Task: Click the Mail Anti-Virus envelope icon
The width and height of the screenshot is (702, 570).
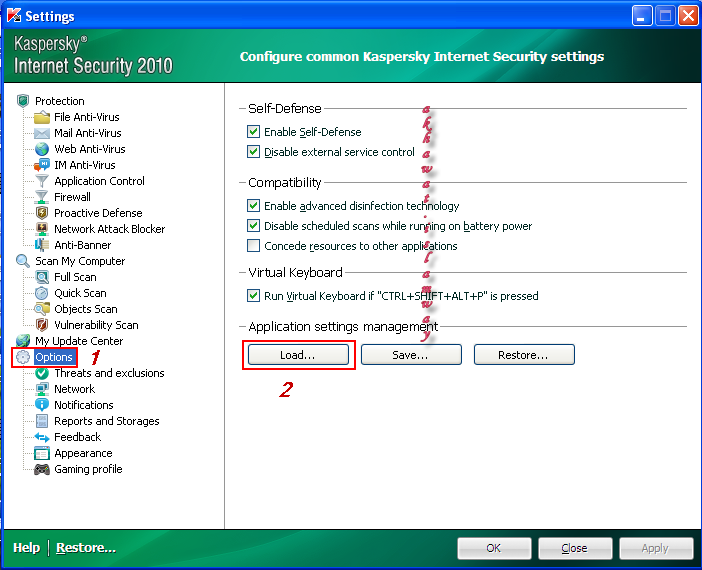Action: click(42, 133)
